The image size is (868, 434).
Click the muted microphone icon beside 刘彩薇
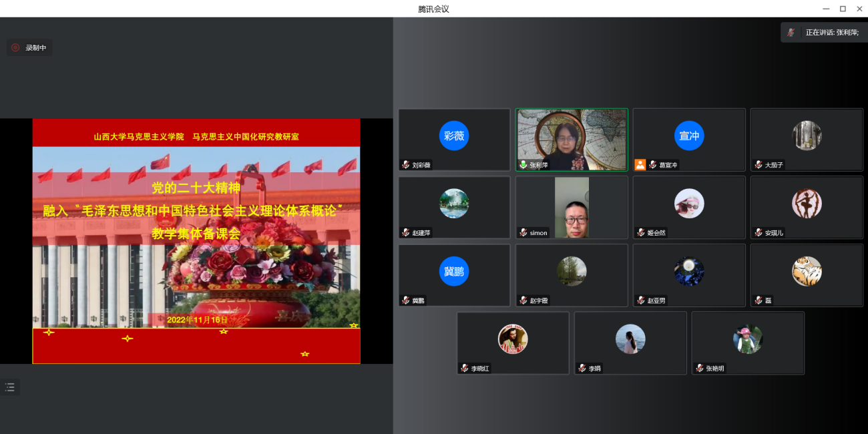click(405, 164)
